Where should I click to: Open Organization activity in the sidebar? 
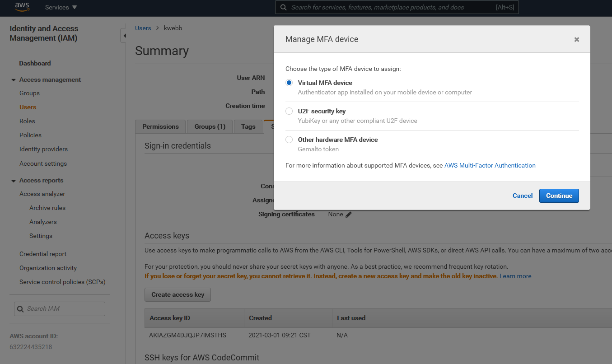tap(48, 268)
